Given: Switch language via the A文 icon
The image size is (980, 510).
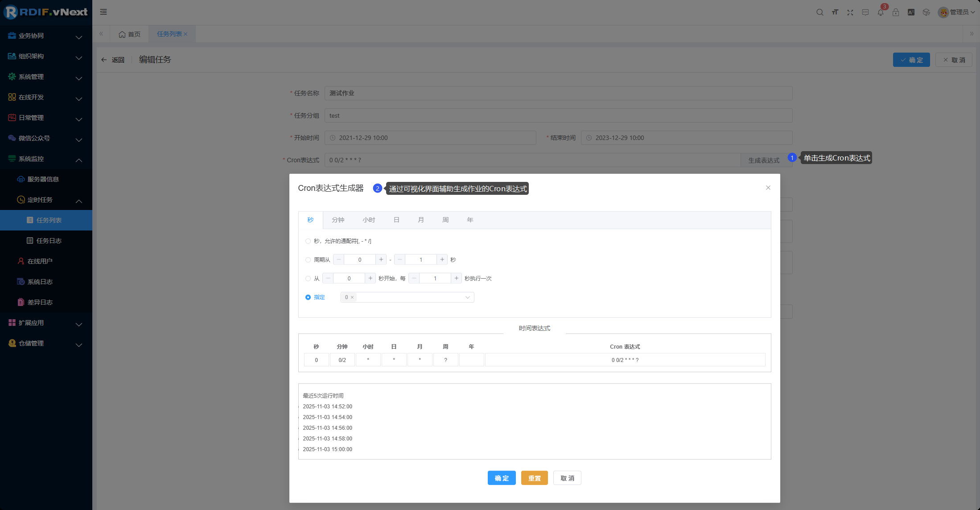Looking at the screenshot, I should [x=911, y=12].
